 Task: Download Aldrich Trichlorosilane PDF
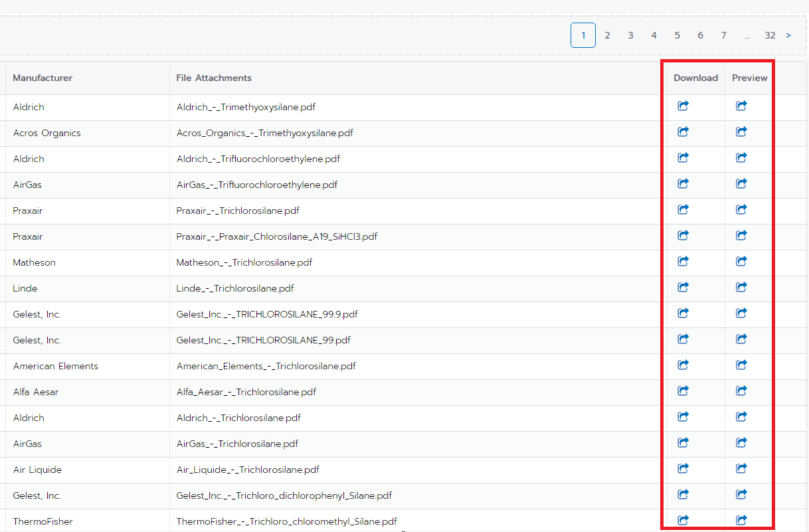(x=683, y=416)
